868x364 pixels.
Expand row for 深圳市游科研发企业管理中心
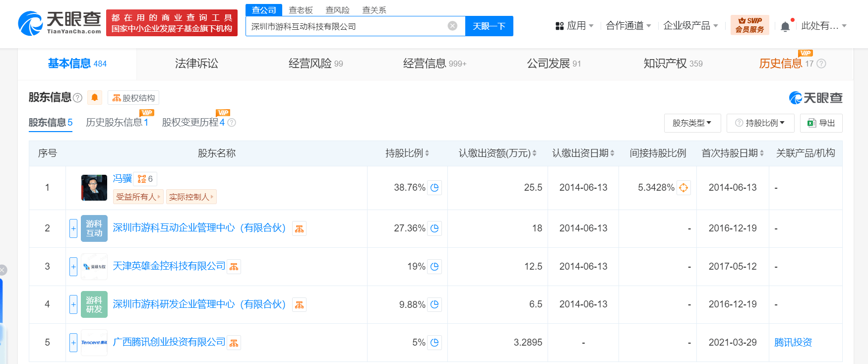[x=73, y=304]
